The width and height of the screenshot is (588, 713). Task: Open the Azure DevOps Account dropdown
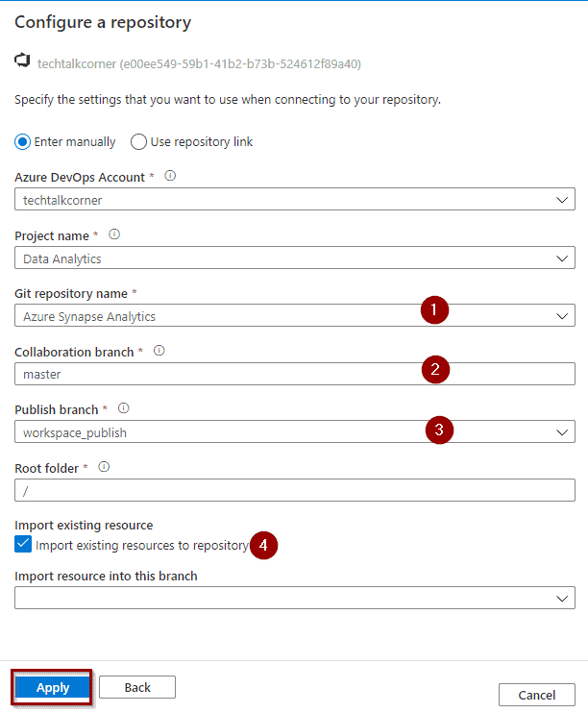tap(295, 199)
